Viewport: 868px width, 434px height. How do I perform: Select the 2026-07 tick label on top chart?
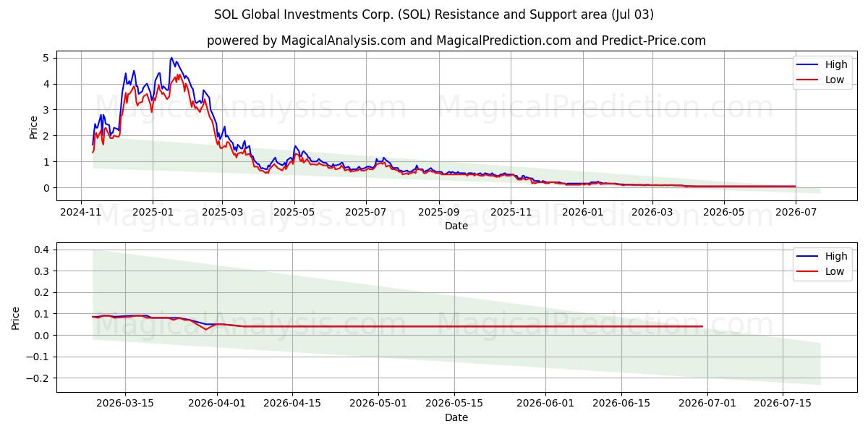point(796,213)
